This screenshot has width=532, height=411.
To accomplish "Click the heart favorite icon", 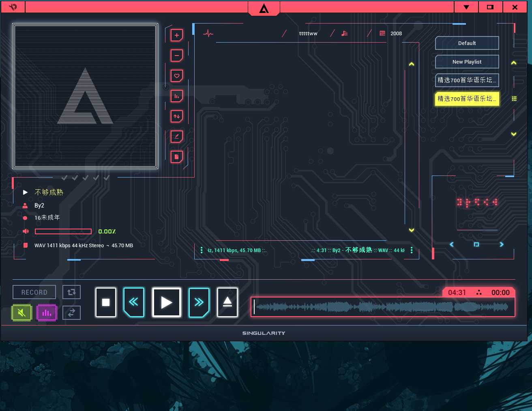I will click(x=177, y=76).
